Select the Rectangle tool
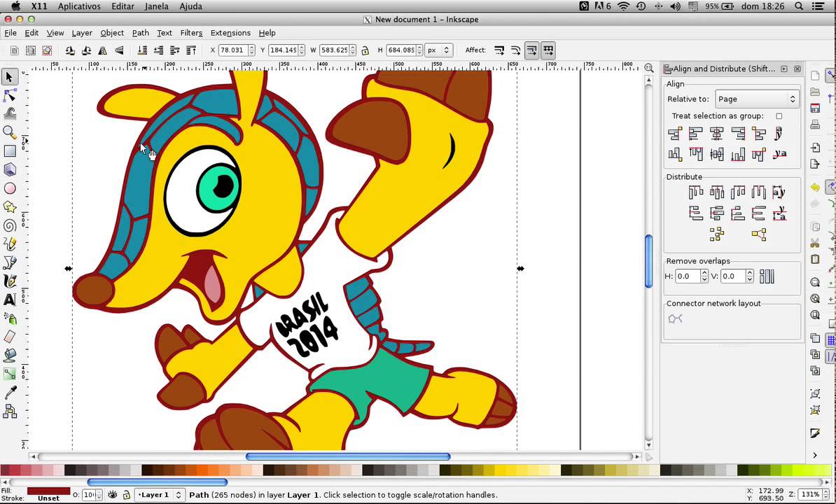 click(x=10, y=150)
